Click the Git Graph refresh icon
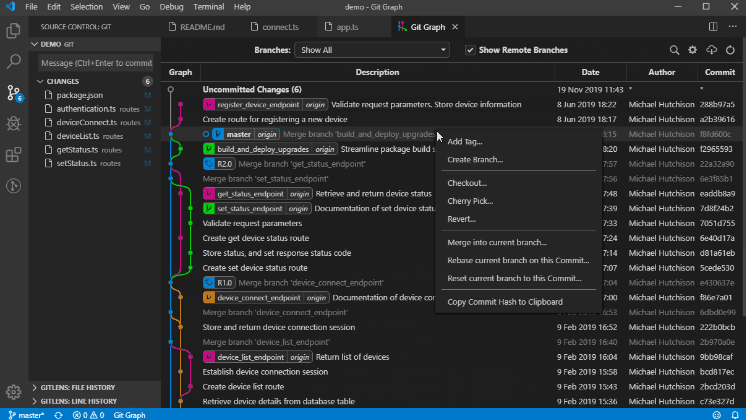Image resolution: width=746 pixels, height=420 pixels. point(730,50)
